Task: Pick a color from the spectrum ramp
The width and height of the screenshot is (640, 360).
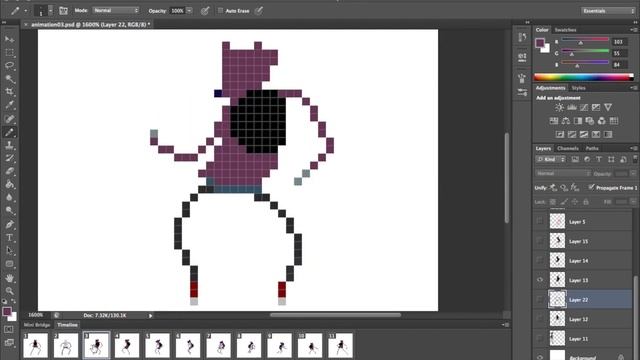Action: pyautogui.click(x=584, y=77)
